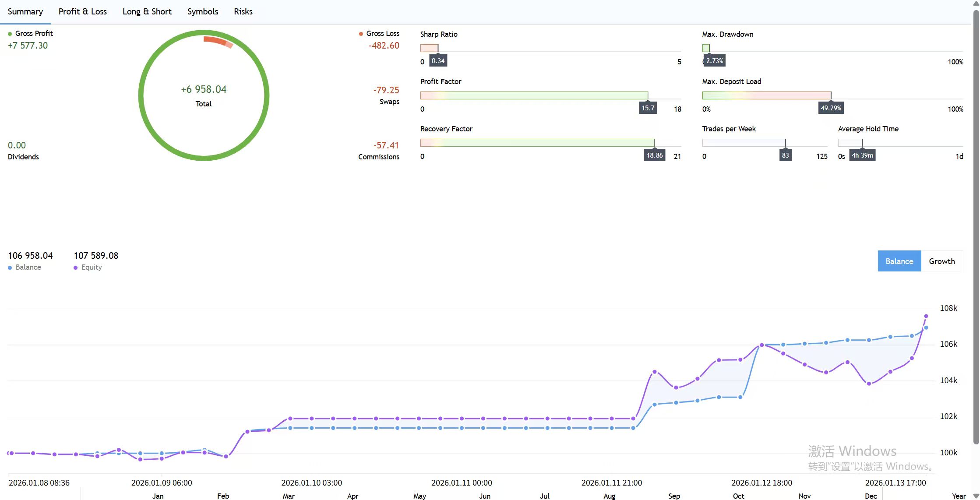The height and width of the screenshot is (500, 980).
Task: Select Sep on the month axis
Action: click(674, 496)
